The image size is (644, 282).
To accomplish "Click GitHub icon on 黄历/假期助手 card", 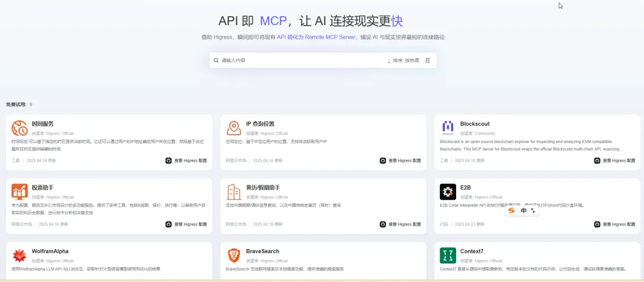I will pyautogui.click(x=383, y=224).
